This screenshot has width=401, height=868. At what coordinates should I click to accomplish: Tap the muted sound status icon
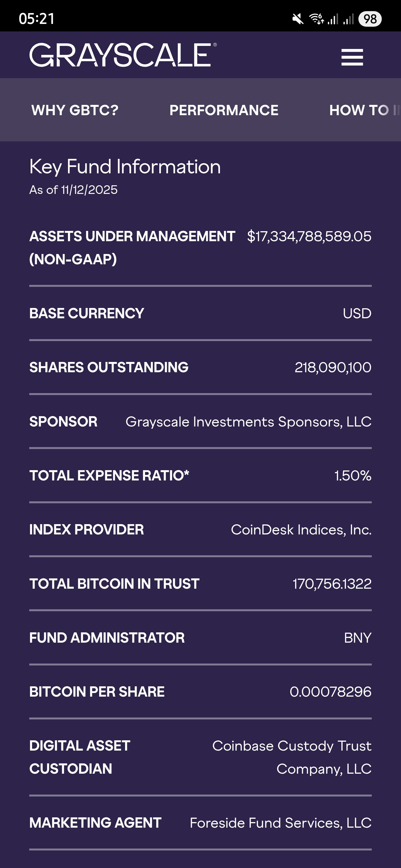pyautogui.click(x=298, y=19)
